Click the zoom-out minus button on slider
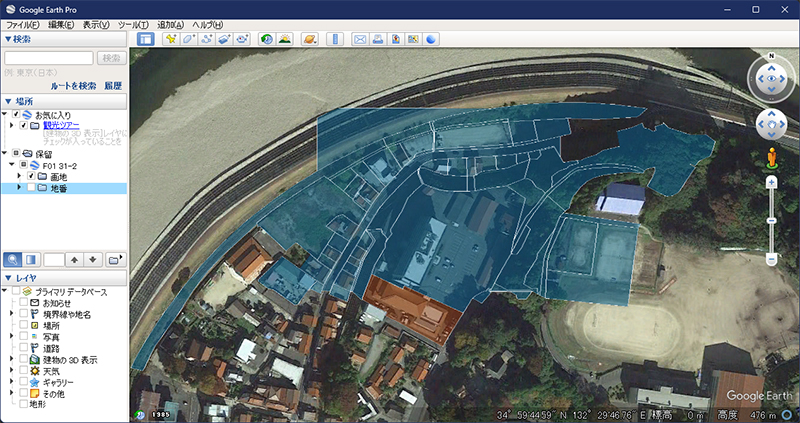800x423 pixels. tap(771, 260)
